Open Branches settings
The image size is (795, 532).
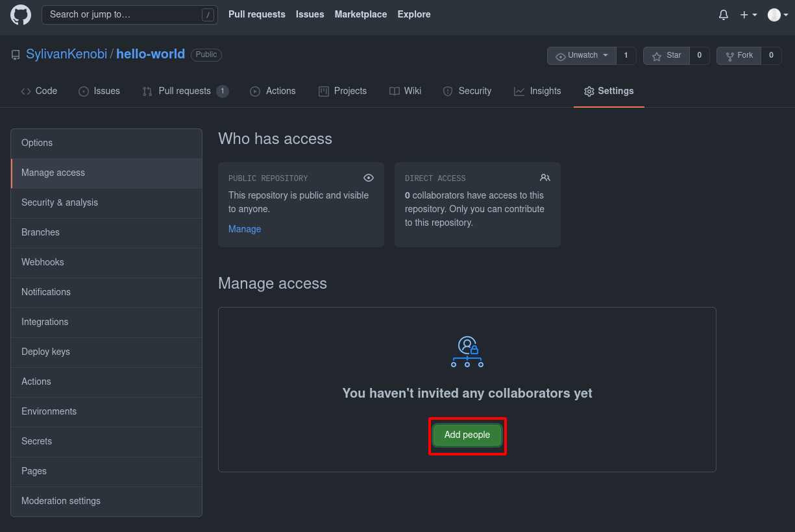pyautogui.click(x=106, y=233)
